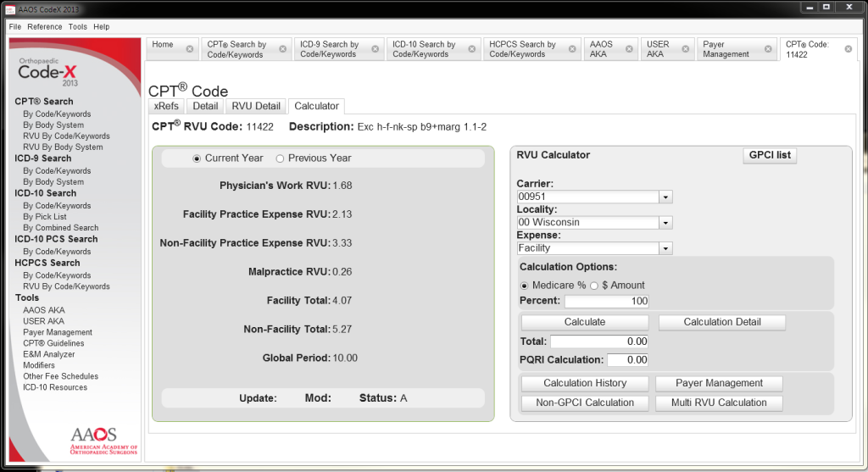The width and height of the screenshot is (868, 472).
Task: Select the Previous Year radio button
Action: 280,158
